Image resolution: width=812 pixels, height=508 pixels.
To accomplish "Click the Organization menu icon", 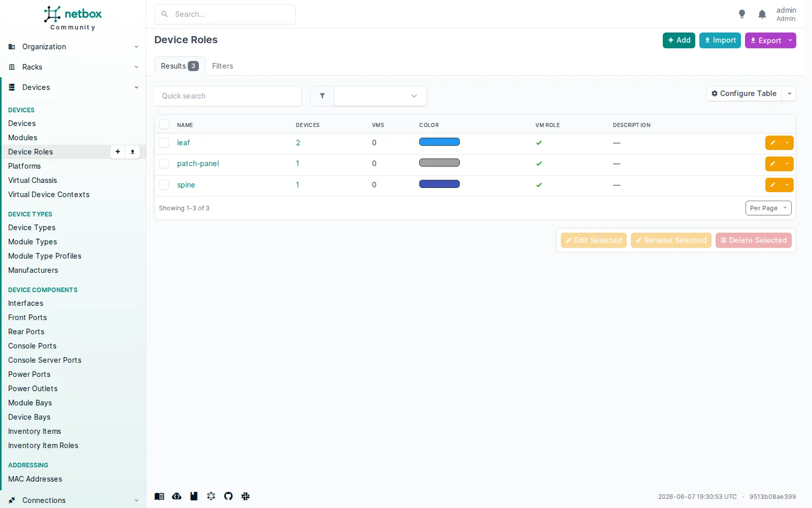I will (12, 47).
